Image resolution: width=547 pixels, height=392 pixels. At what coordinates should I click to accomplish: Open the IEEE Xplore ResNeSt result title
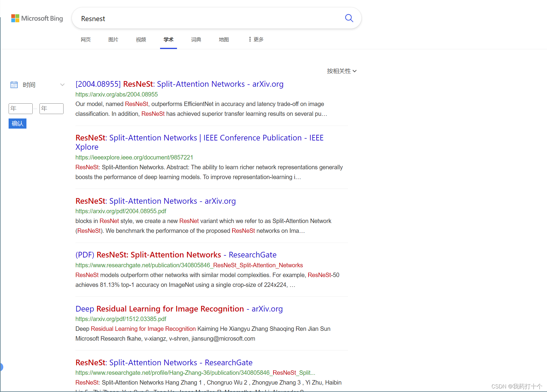pyautogui.click(x=199, y=142)
